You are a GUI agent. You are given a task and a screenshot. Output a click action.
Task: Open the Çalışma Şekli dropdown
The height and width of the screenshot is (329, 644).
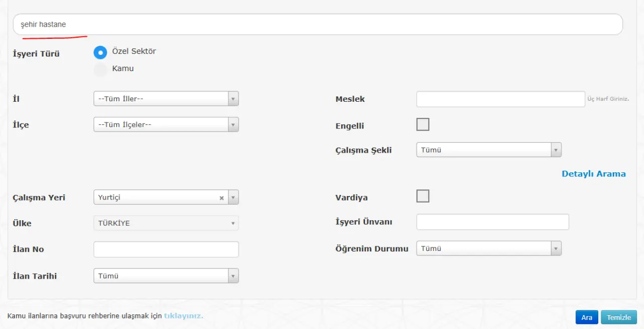click(489, 150)
